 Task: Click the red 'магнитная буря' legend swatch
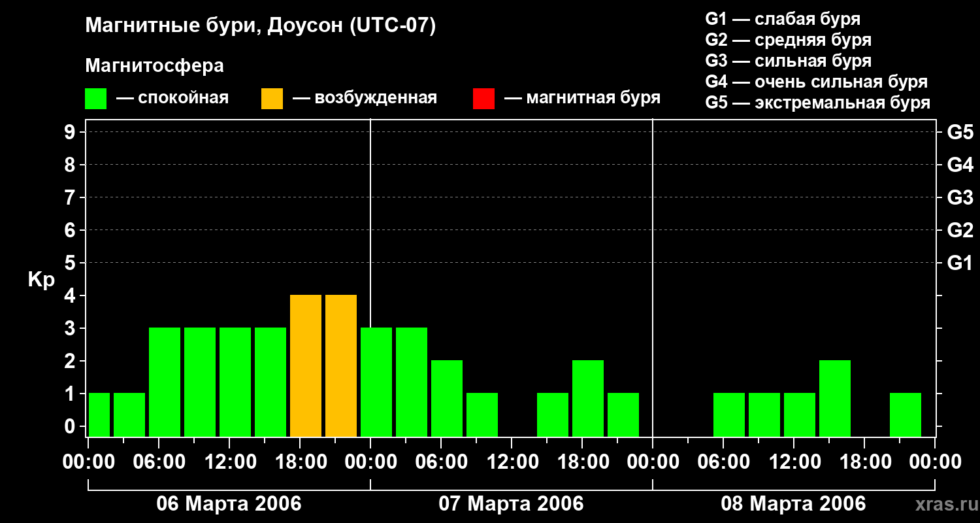coord(483,98)
